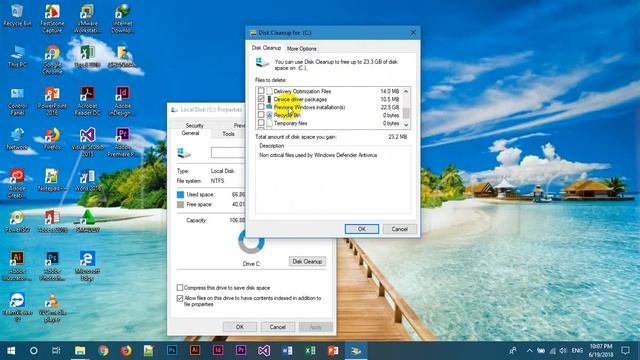Check Previous Windows installation(s) checkbox

[x=261, y=107]
